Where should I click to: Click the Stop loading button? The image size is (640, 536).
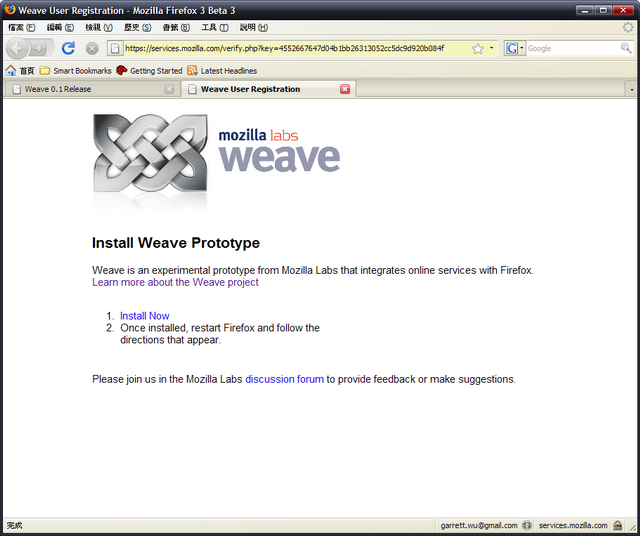point(92,49)
